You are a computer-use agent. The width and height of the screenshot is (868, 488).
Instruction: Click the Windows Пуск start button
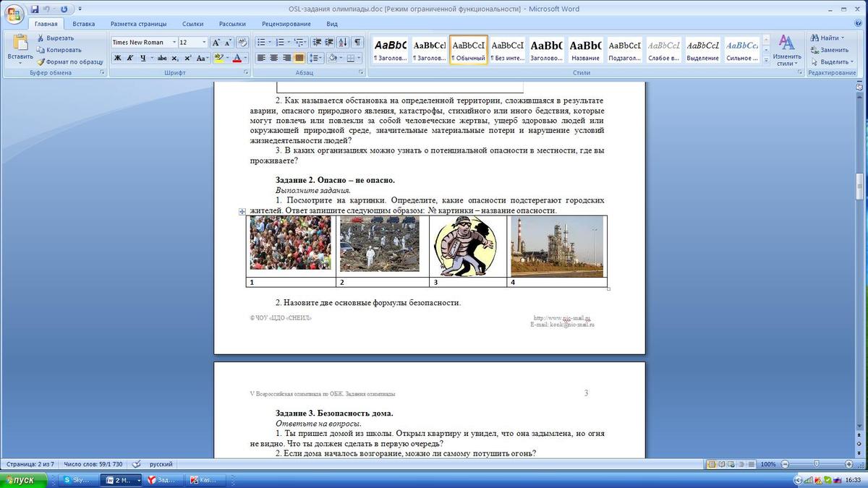(x=24, y=480)
